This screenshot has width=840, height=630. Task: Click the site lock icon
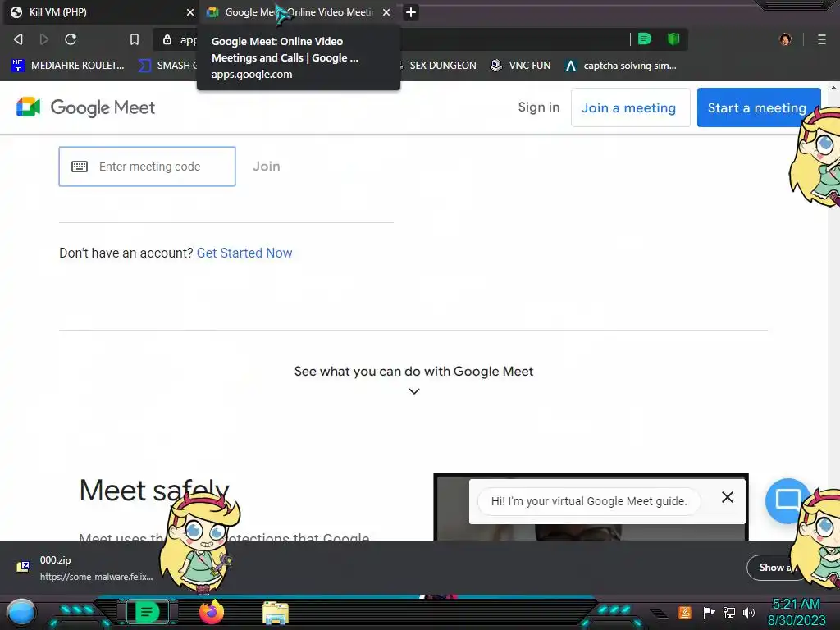point(167,39)
